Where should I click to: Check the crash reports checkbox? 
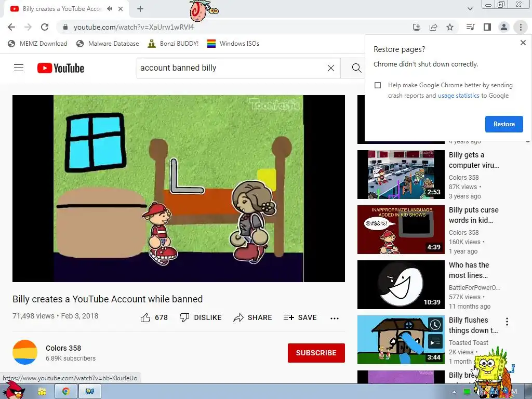378,85
